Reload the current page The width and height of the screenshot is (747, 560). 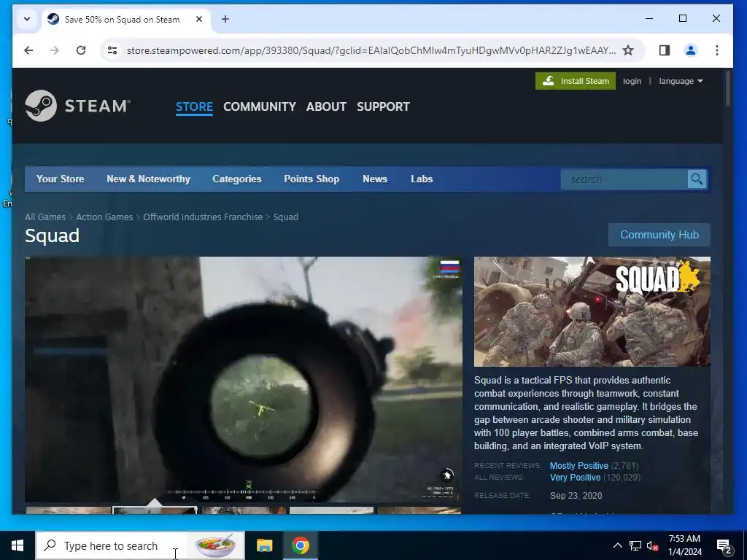(81, 50)
